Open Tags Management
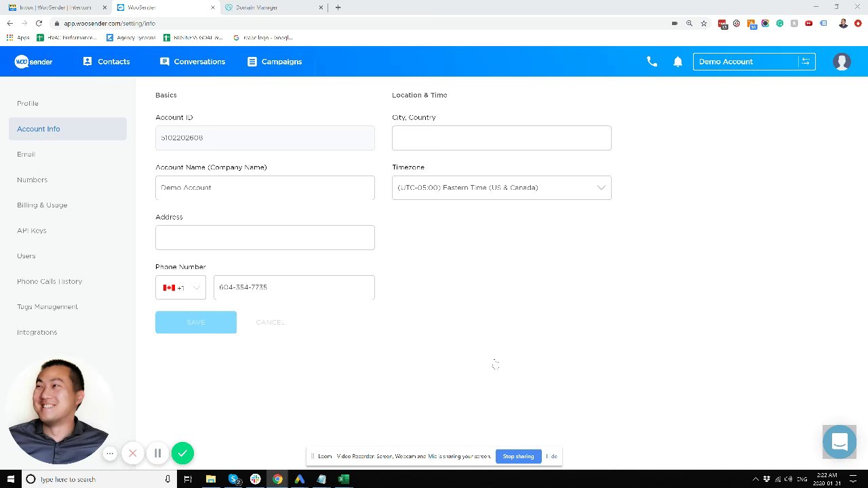This screenshot has height=488, width=868. pyautogui.click(x=47, y=306)
